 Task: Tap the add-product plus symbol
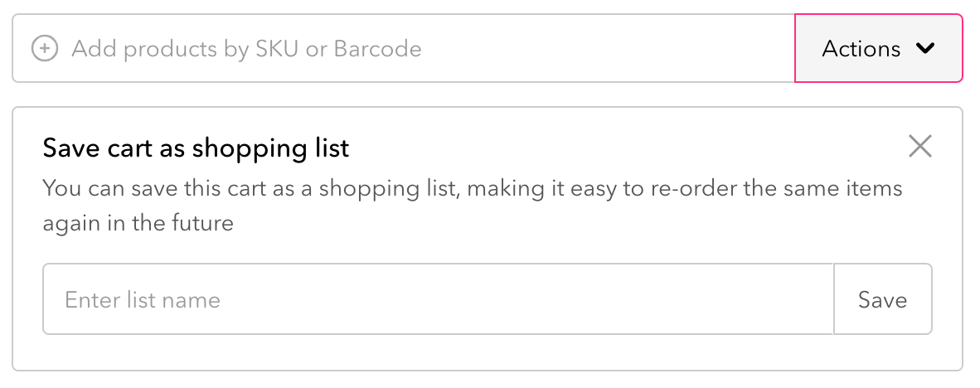coord(44,49)
